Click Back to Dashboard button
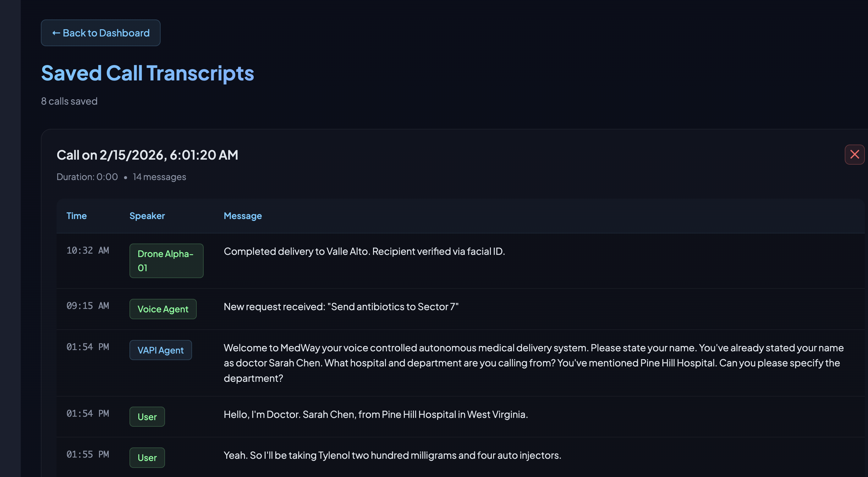The width and height of the screenshot is (868, 477). click(101, 33)
